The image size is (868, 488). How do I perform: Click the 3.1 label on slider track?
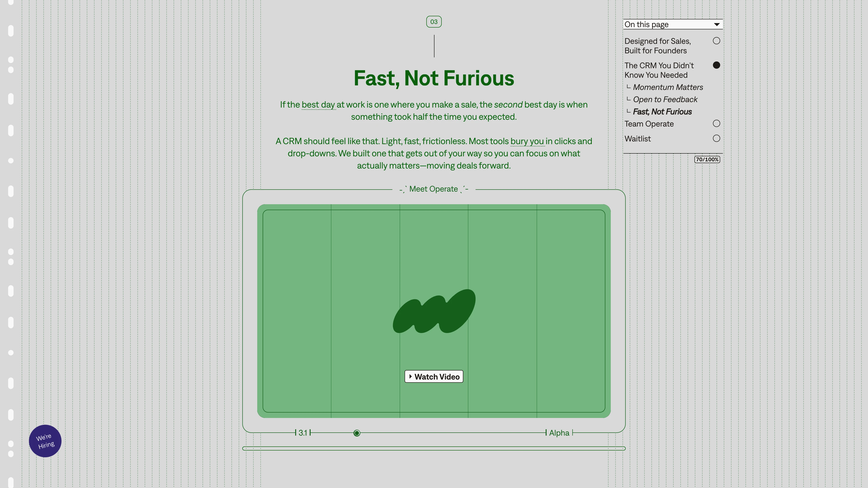303,433
